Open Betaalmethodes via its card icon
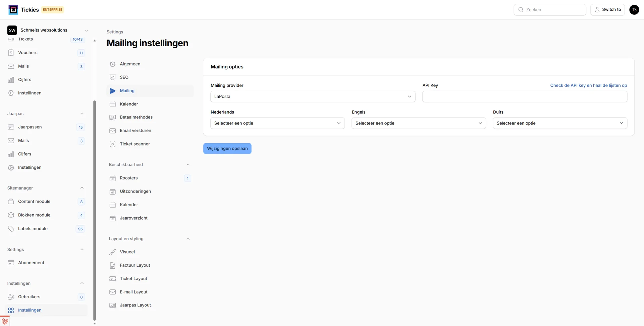The width and height of the screenshot is (644, 326). tap(112, 117)
